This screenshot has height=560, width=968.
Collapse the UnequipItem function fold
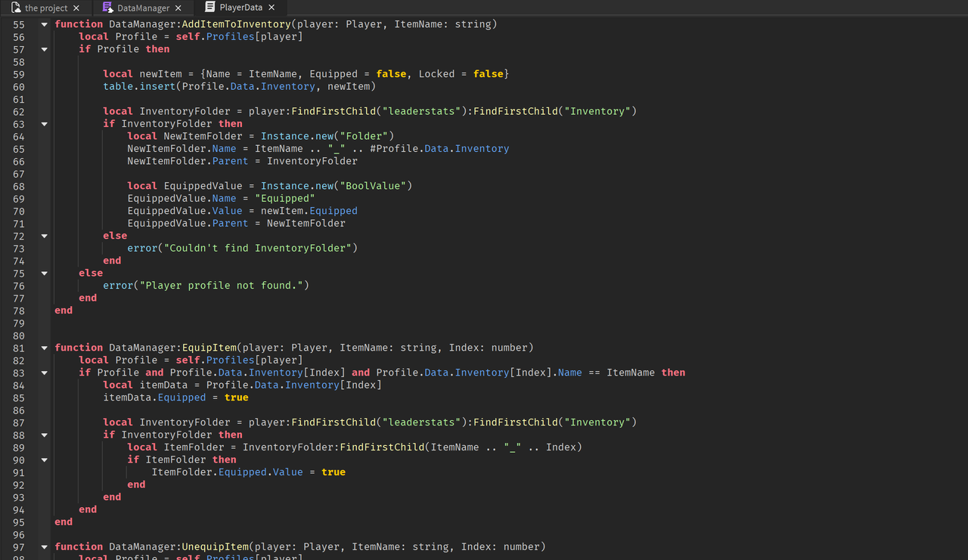coord(43,546)
